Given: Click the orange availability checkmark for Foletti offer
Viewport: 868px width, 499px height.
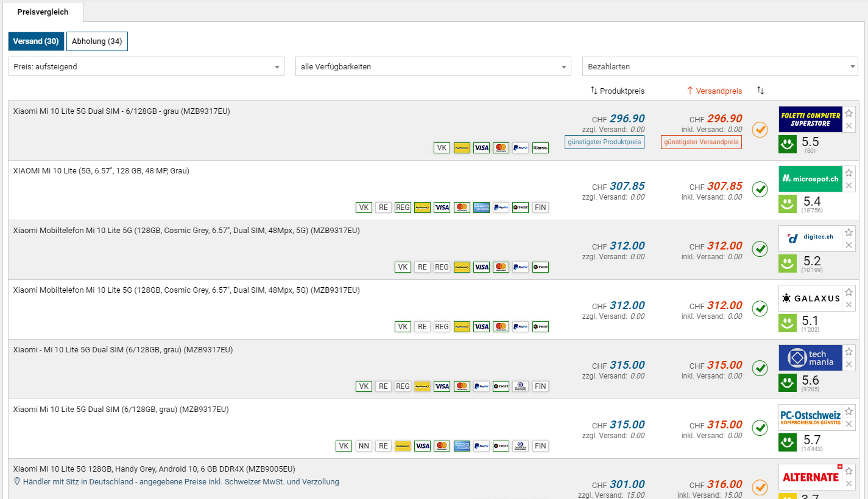Looking at the screenshot, I should tap(760, 130).
